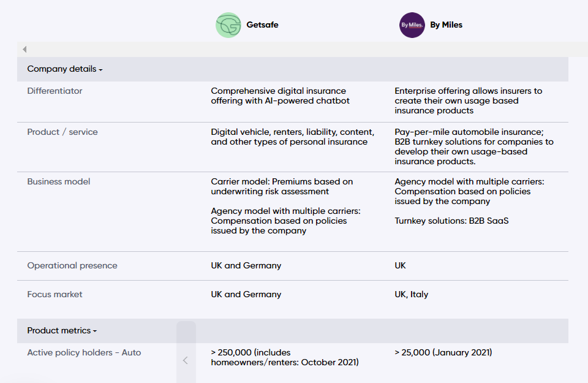
Task: Open the By Miles company name link
Action: [x=446, y=25]
